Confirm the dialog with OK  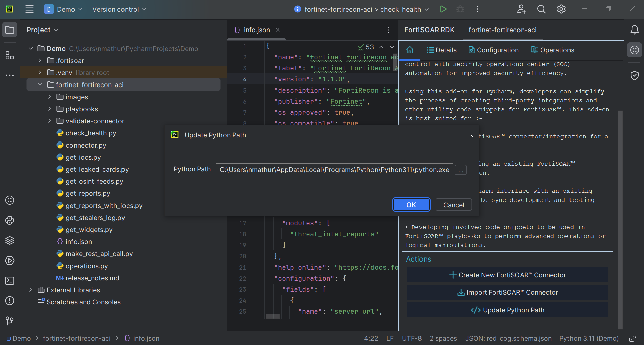[411, 205]
